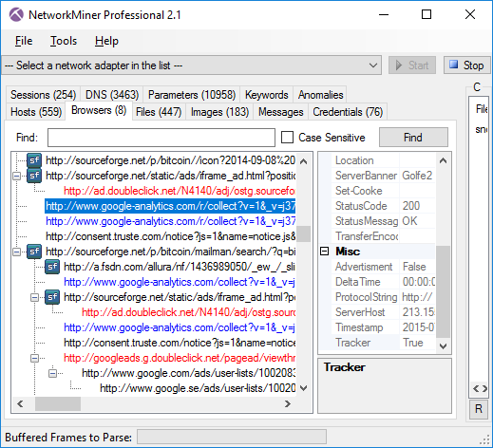Switch to the Sessions (254) tab

(43, 95)
